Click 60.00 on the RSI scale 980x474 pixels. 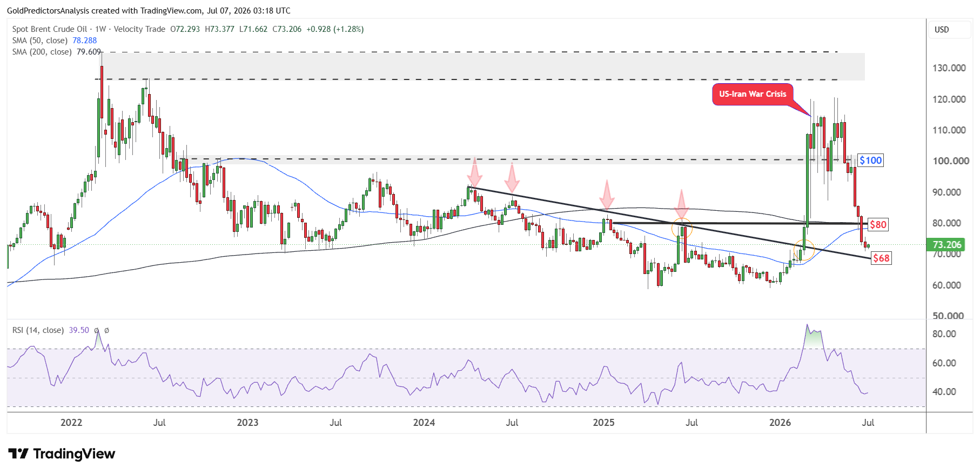click(944, 363)
